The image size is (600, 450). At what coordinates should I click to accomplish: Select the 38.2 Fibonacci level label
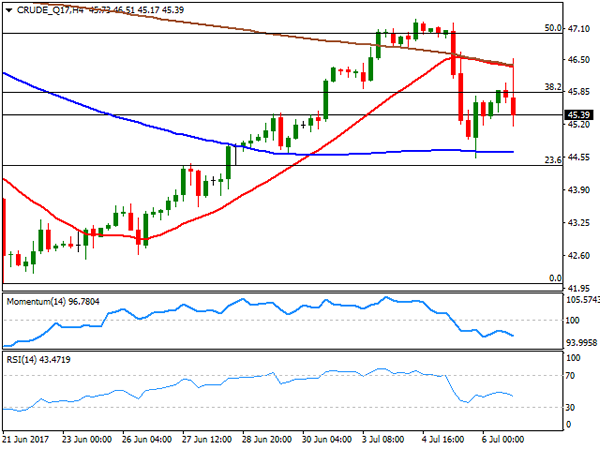pyautogui.click(x=553, y=87)
